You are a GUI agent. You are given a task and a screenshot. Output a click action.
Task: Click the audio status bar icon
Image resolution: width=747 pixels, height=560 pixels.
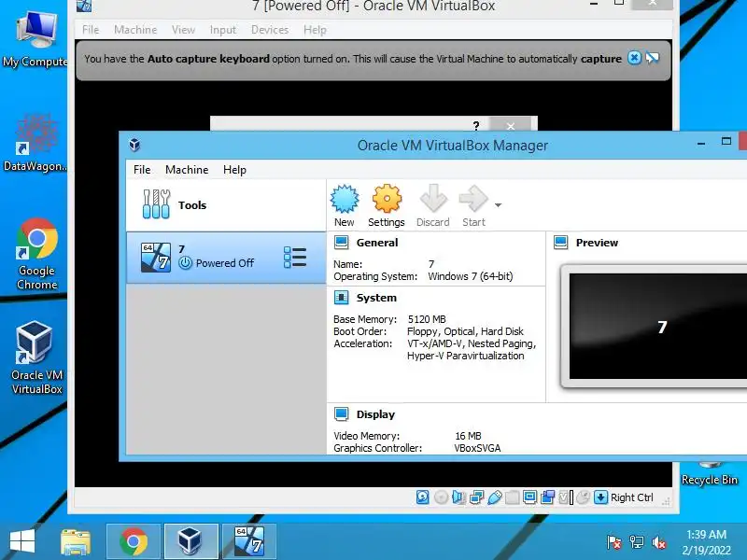pos(458,497)
